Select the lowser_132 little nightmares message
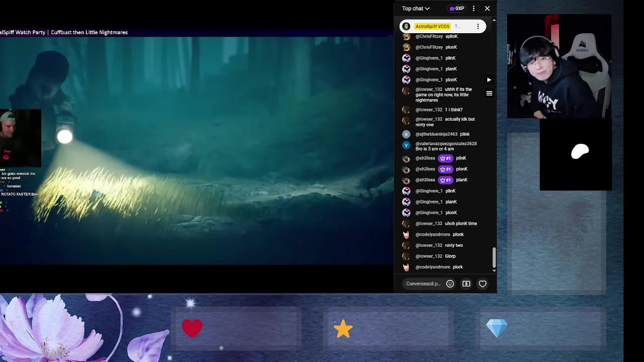The image size is (644, 362). click(445, 95)
